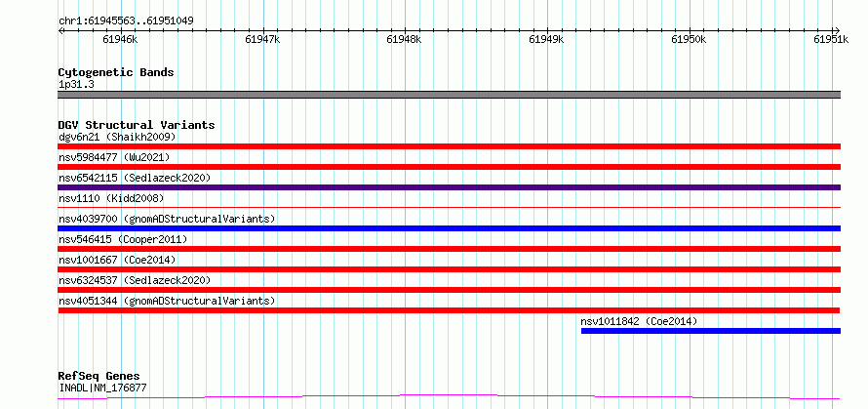This screenshot has height=409, width=868.
Task: Click the 61946k ruler tick label
Action: [x=121, y=39]
